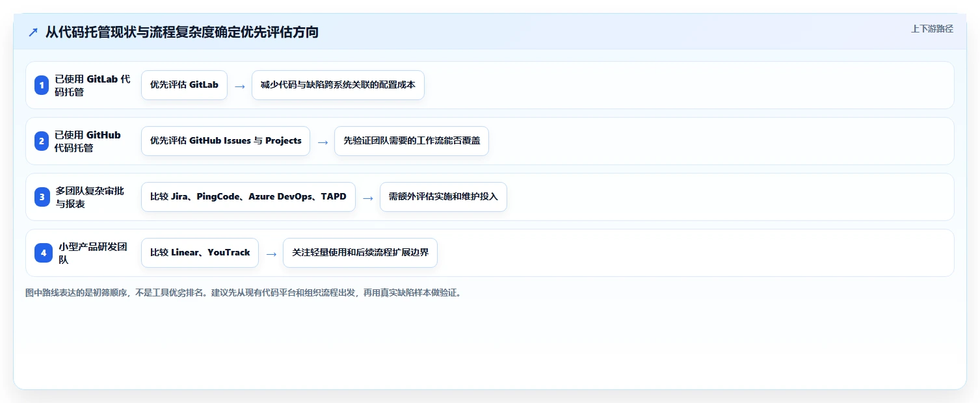Click the number 4 badge
Image resolution: width=980 pixels, height=403 pixels.
click(44, 253)
